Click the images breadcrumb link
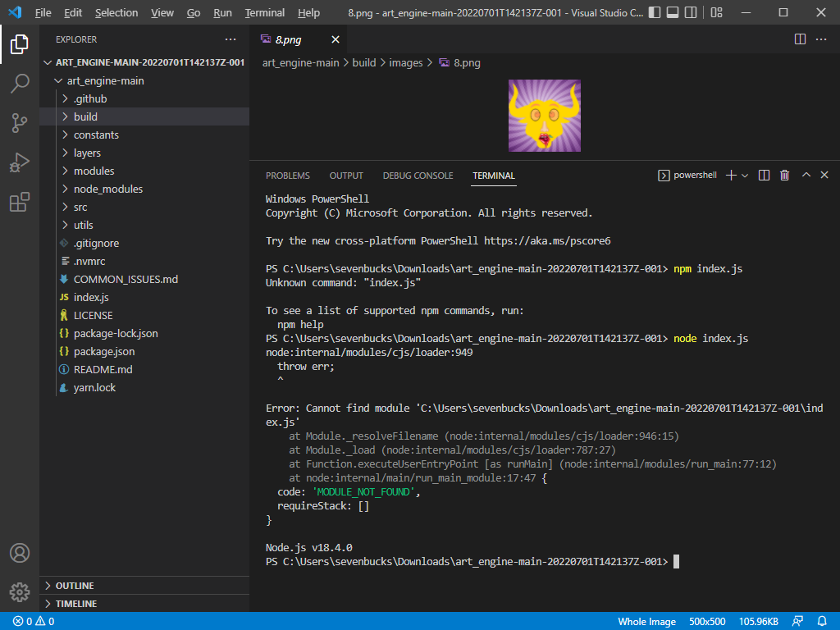The width and height of the screenshot is (840, 630). coord(405,62)
